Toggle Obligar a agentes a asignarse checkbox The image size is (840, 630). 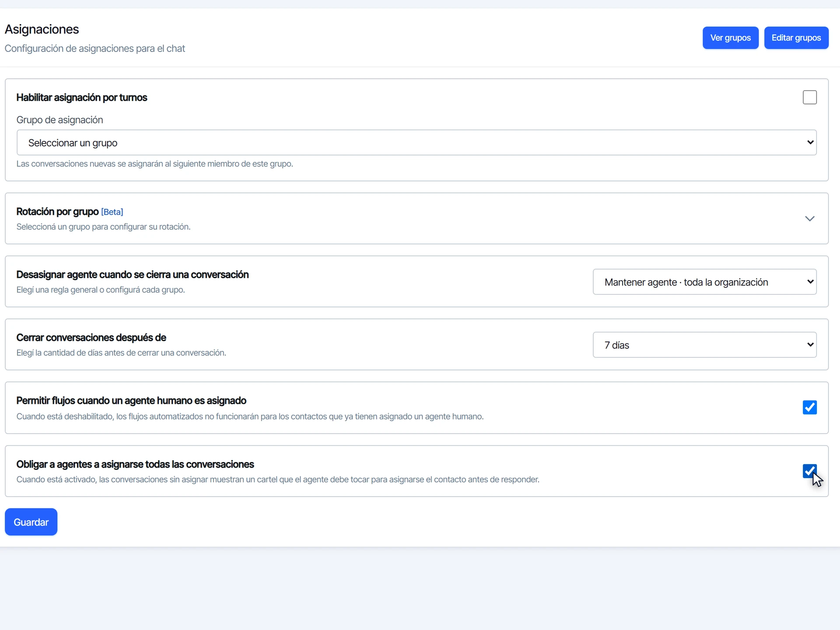coord(809,471)
